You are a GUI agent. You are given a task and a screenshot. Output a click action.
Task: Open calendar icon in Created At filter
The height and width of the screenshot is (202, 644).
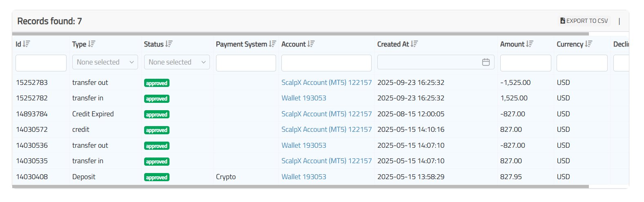[486, 62]
